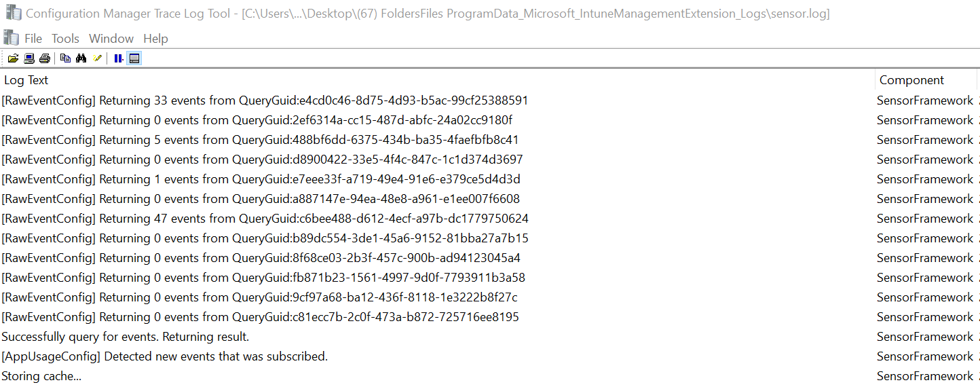This screenshot has height=389, width=980.
Task: Click the document icon beside File menu
Action: click(x=11, y=37)
